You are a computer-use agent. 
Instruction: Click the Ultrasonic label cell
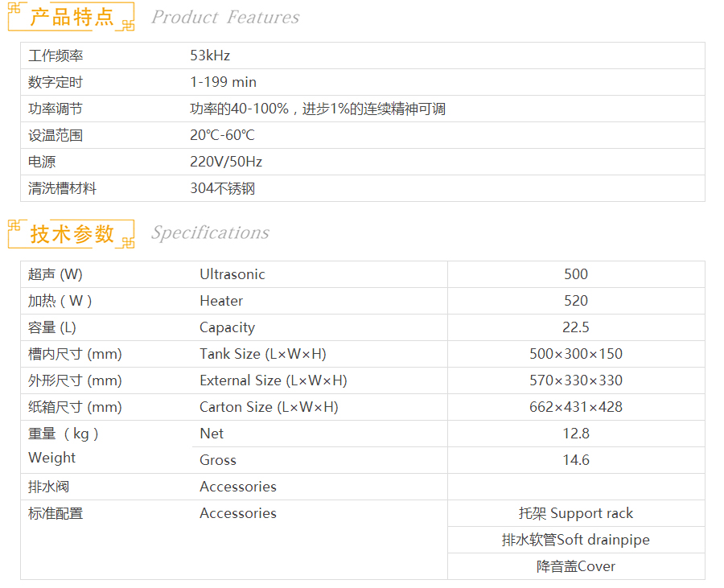(232, 274)
